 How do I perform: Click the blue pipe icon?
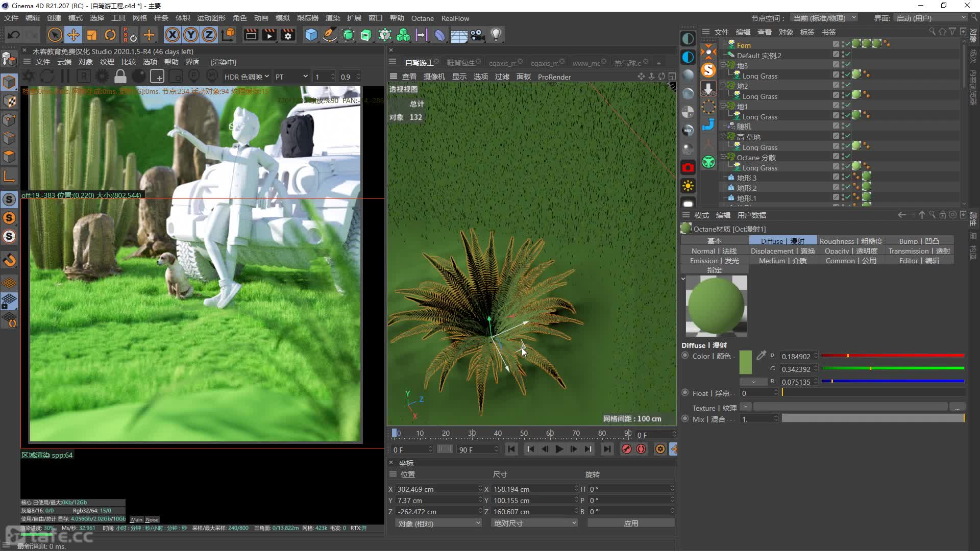click(708, 125)
